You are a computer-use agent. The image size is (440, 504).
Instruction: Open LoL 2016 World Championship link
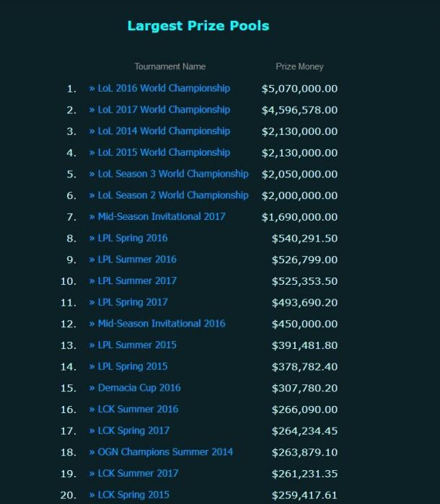[x=164, y=89]
